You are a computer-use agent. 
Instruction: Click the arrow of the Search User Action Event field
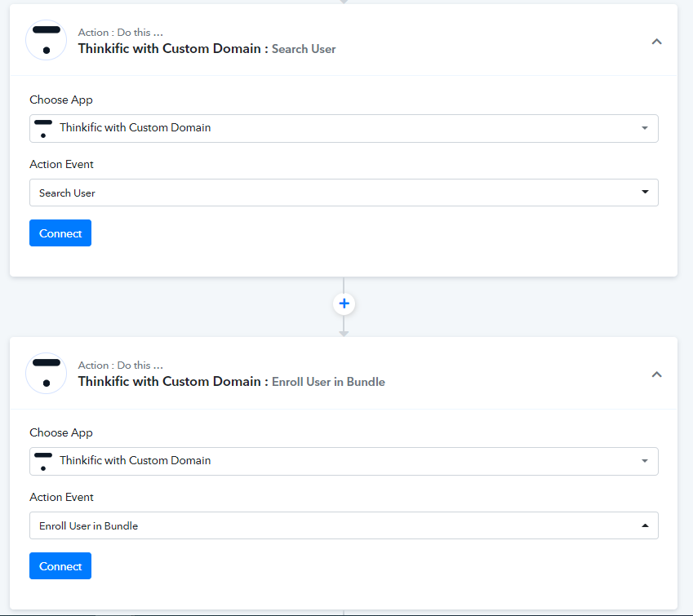point(645,192)
